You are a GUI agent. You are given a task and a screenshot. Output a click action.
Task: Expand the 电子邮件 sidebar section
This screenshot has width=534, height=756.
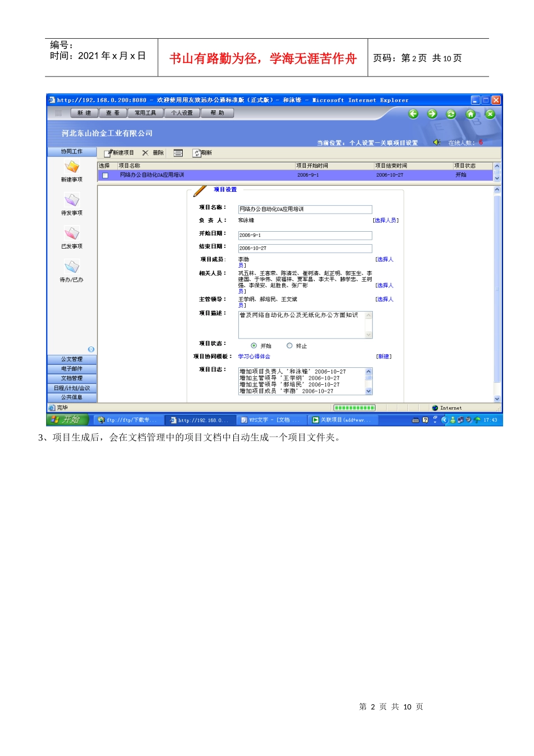tap(72, 368)
